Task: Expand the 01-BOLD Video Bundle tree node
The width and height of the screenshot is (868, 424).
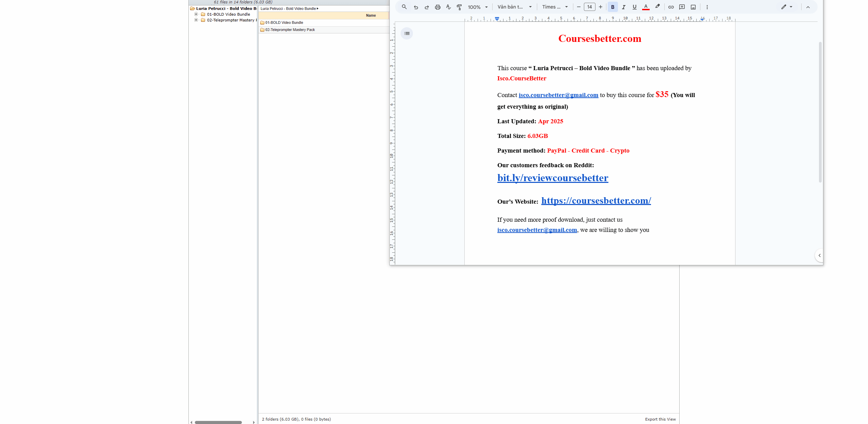Action: (x=196, y=14)
